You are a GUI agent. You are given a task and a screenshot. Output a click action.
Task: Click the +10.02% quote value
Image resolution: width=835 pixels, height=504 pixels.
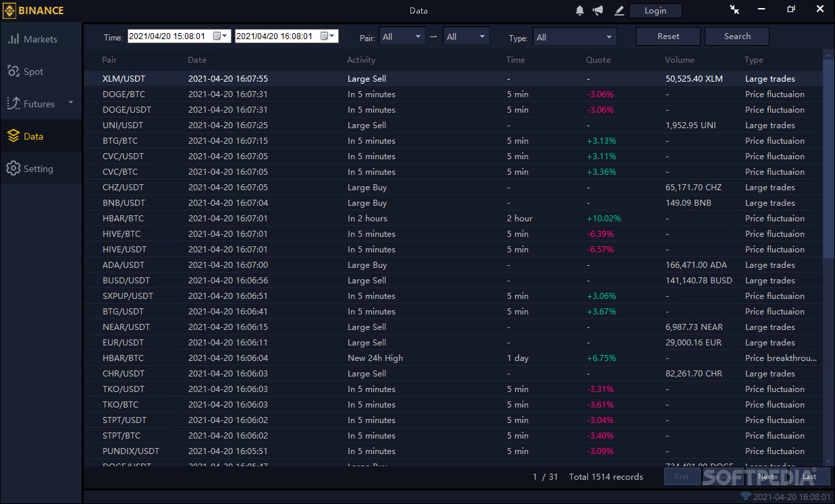[603, 219]
